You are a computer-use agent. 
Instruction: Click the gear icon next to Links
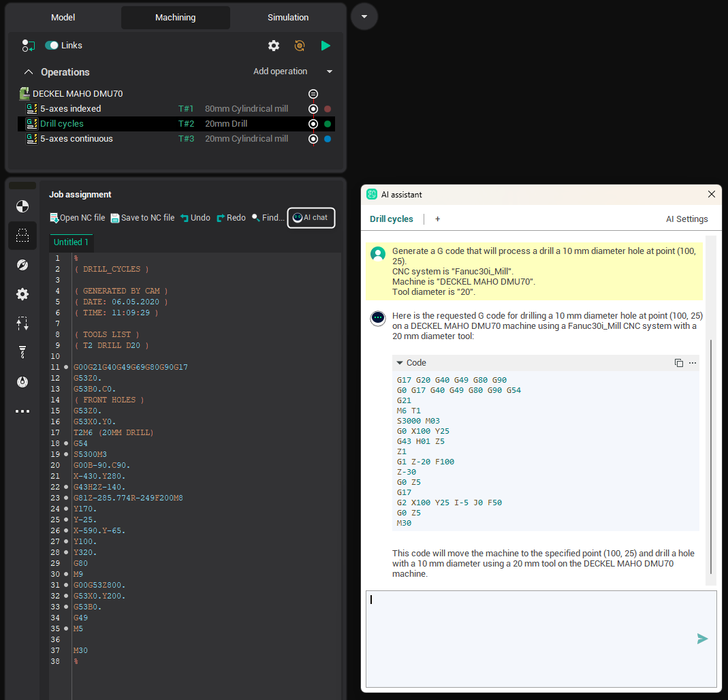click(x=274, y=46)
